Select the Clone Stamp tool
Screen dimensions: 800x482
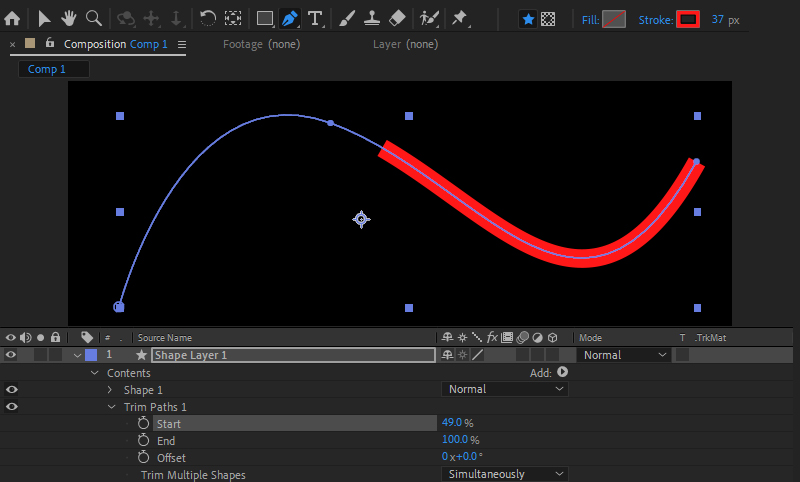371,18
